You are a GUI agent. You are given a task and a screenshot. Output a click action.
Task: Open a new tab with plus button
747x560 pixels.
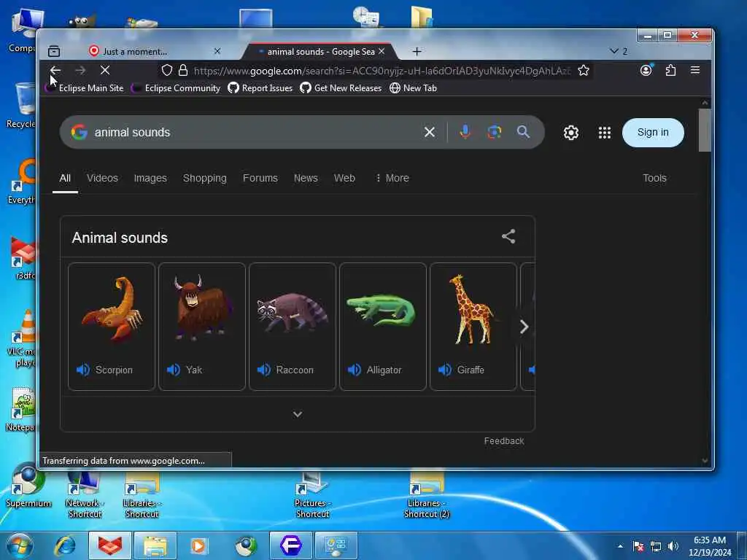pyautogui.click(x=417, y=52)
